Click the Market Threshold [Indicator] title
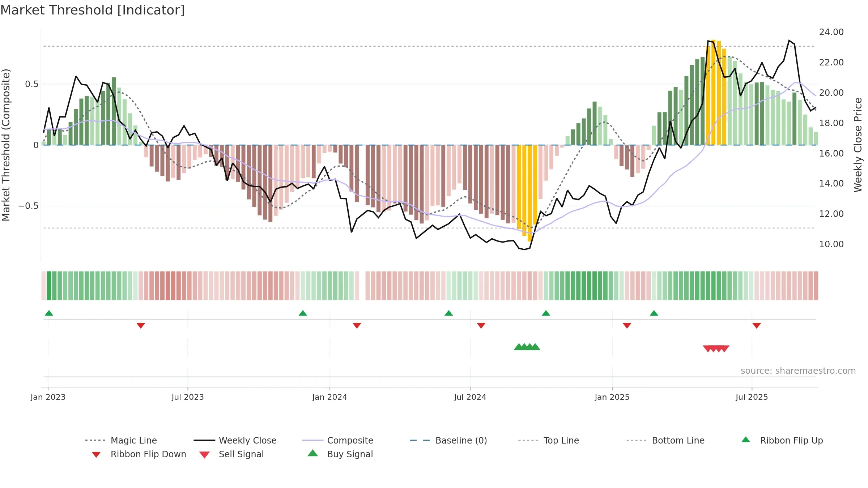This screenshot has height=488, width=868. (93, 10)
